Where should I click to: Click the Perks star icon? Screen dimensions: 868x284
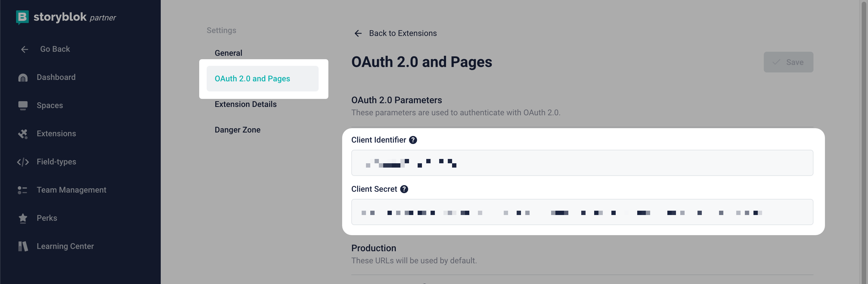click(x=23, y=218)
